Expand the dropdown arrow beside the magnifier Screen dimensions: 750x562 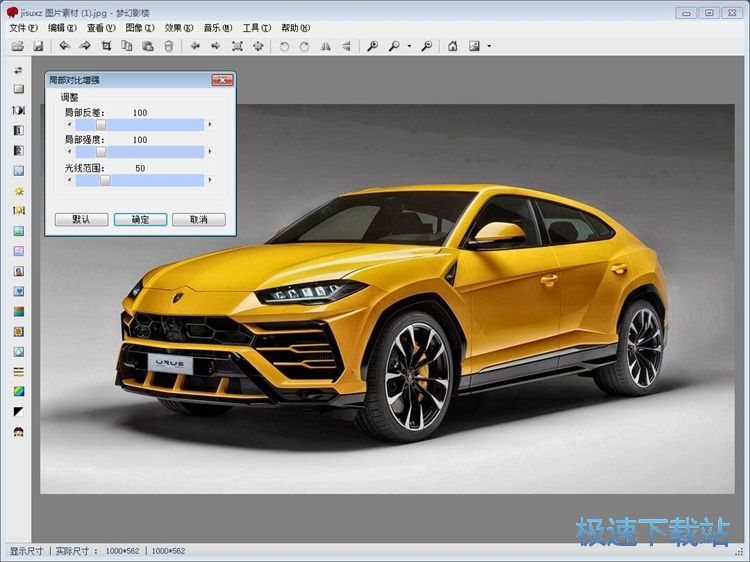pos(409,46)
